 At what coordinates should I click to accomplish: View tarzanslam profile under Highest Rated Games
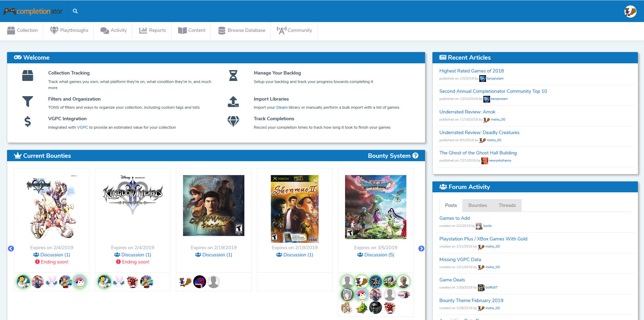495,79
